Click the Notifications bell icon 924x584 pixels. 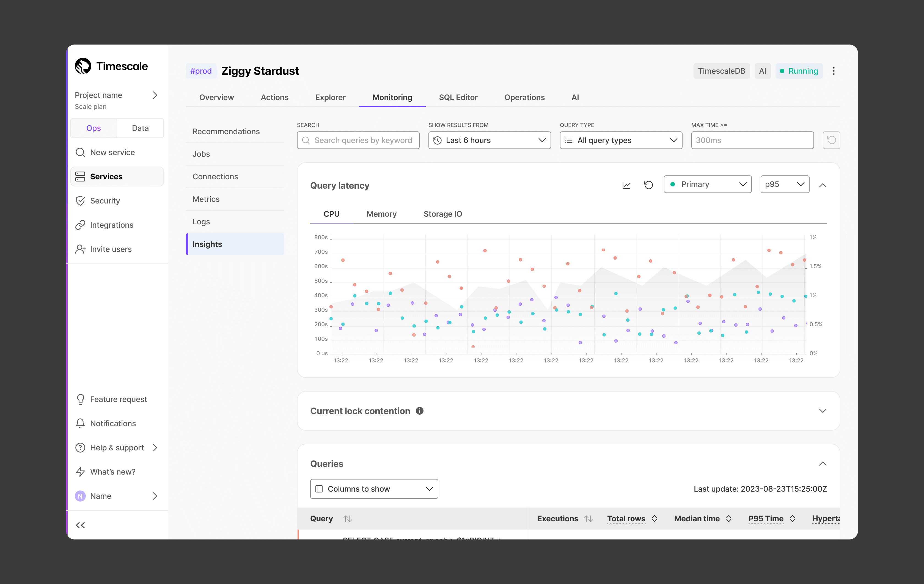[80, 424]
